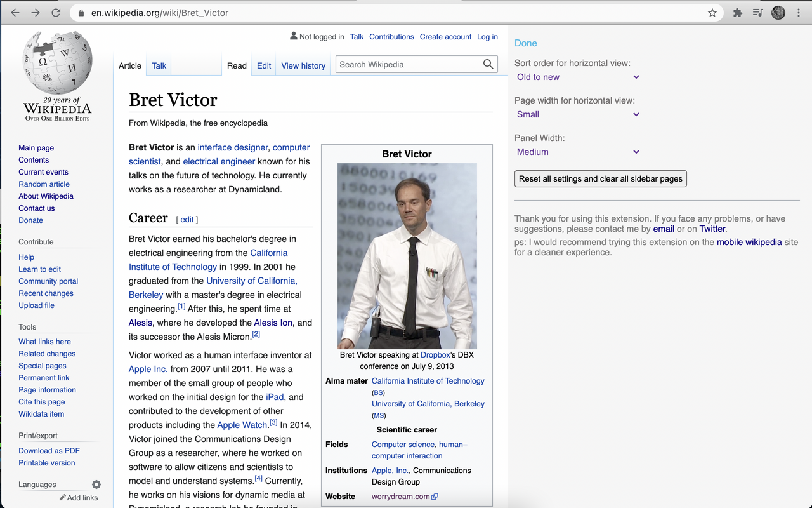The width and height of the screenshot is (812, 508).
Task: Open the extensions puzzle icon
Action: click(738, 13)
